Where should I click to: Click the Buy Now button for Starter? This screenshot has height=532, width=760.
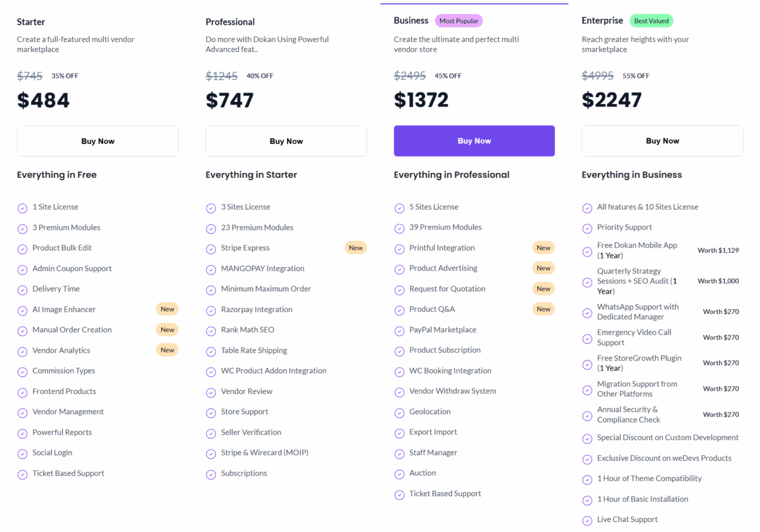point(98,141)
